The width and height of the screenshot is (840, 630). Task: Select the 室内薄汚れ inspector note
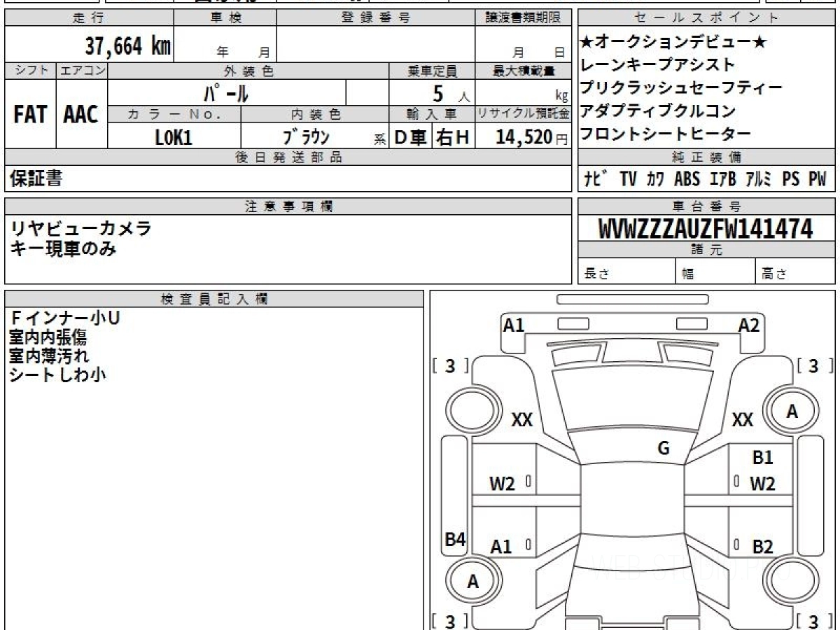[49, 356]
